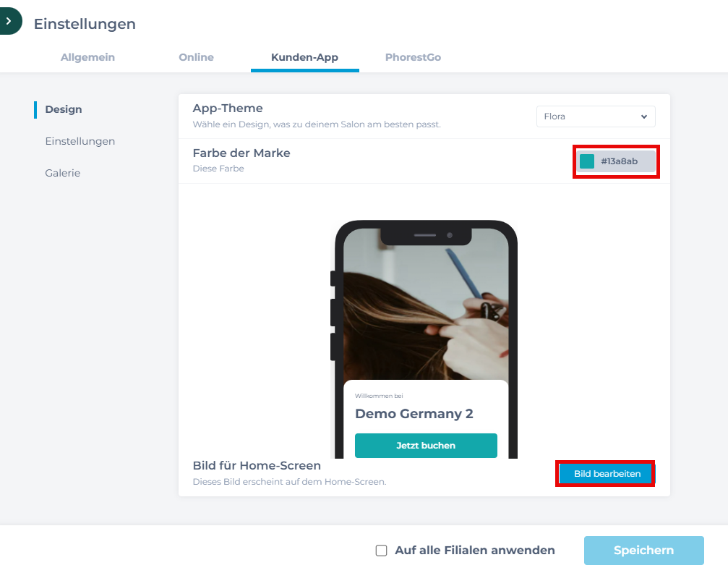Switch to the Online tab

point(197,57)
